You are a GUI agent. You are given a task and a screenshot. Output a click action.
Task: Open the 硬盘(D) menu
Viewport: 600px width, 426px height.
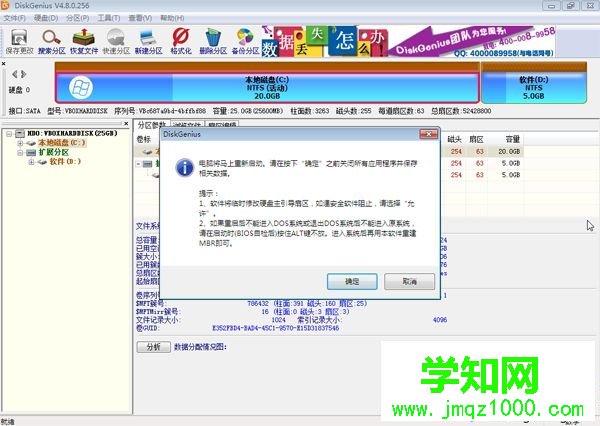46,18
